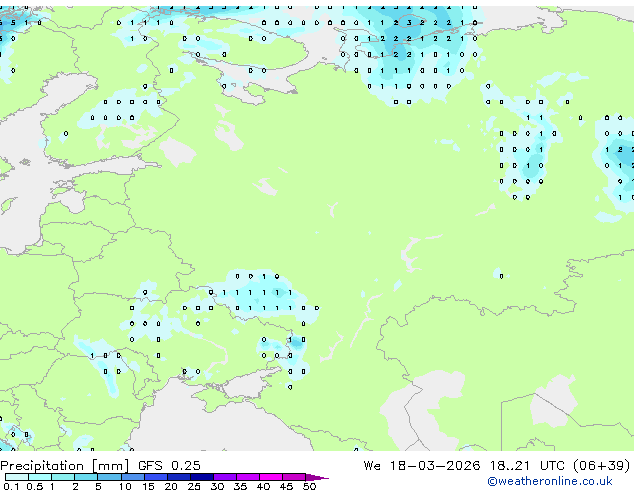Click the 15–20 mm legend color swatch
Image resolution: width=634 pixels, height=490 pixels.
[156, 477]
